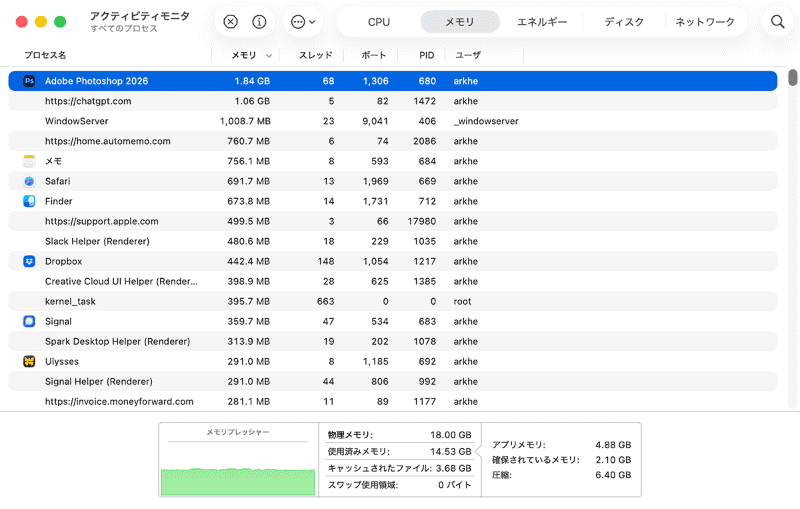Select the https://home.automemo.com row

393,141
